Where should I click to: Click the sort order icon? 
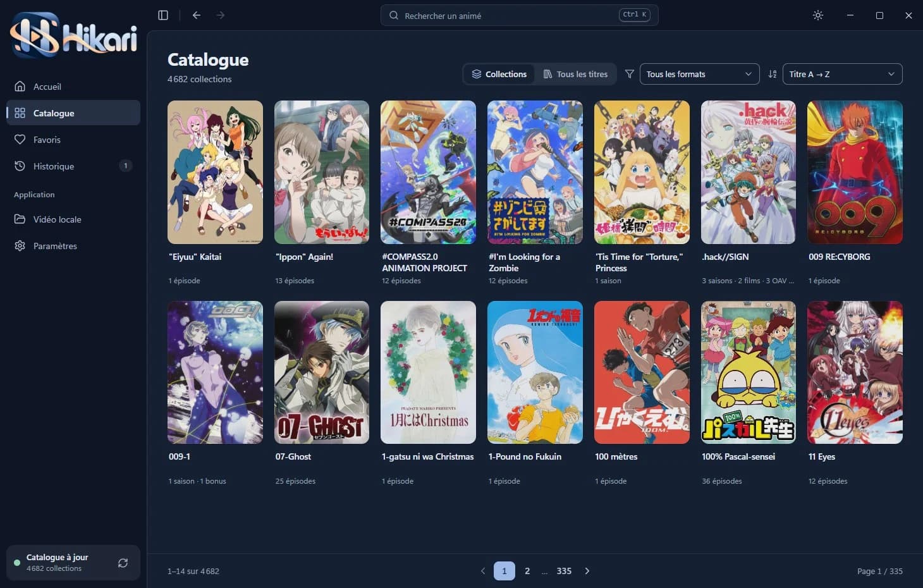[773, 74]
